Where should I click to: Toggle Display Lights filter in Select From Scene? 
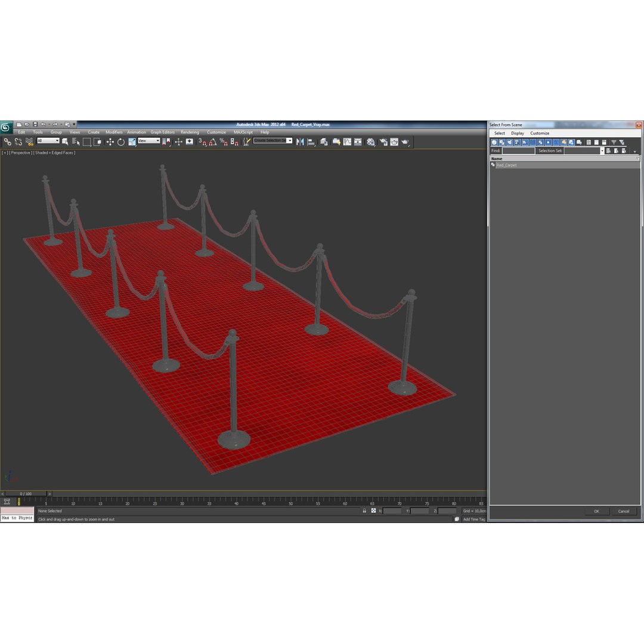[x=510, y=142]
